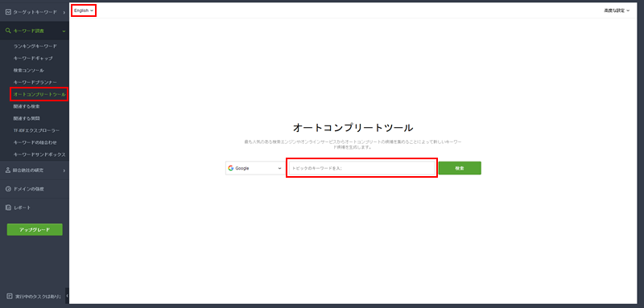Open キーワードサンドボックス
The height and width of the screenshot is (308, 644).
pos(39,154)
